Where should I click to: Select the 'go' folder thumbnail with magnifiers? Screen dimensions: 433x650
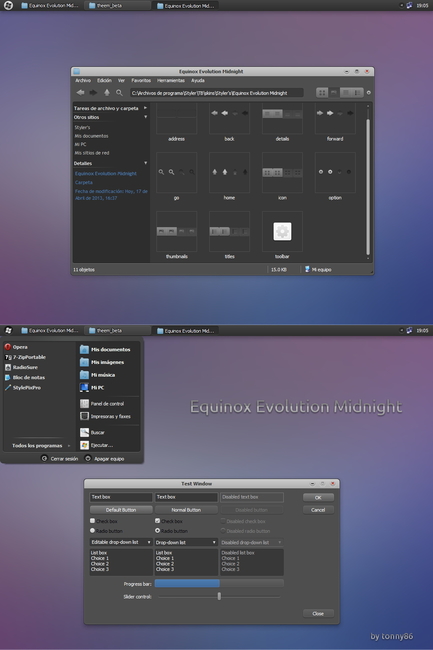click(x=177, y=172)
